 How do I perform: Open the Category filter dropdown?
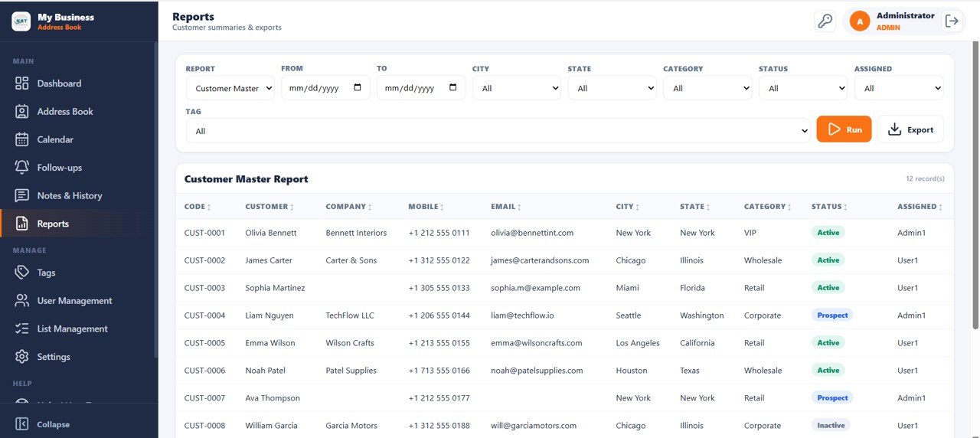(707, 88)
